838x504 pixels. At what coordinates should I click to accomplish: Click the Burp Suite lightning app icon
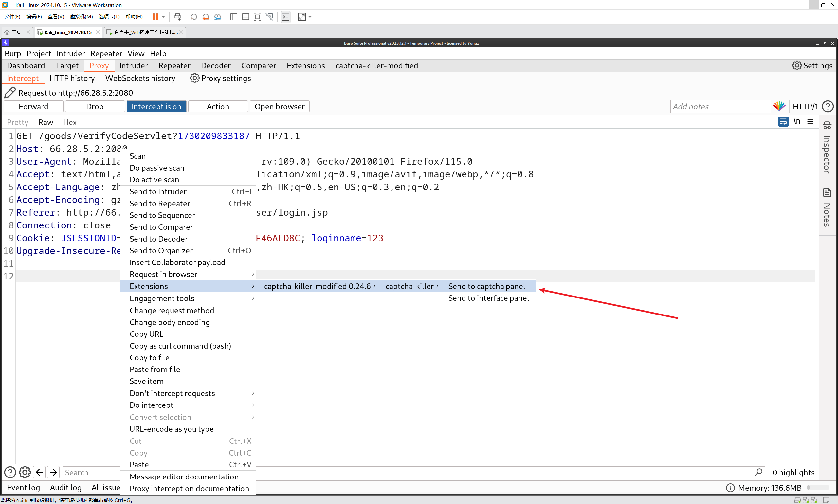(6, 43)
